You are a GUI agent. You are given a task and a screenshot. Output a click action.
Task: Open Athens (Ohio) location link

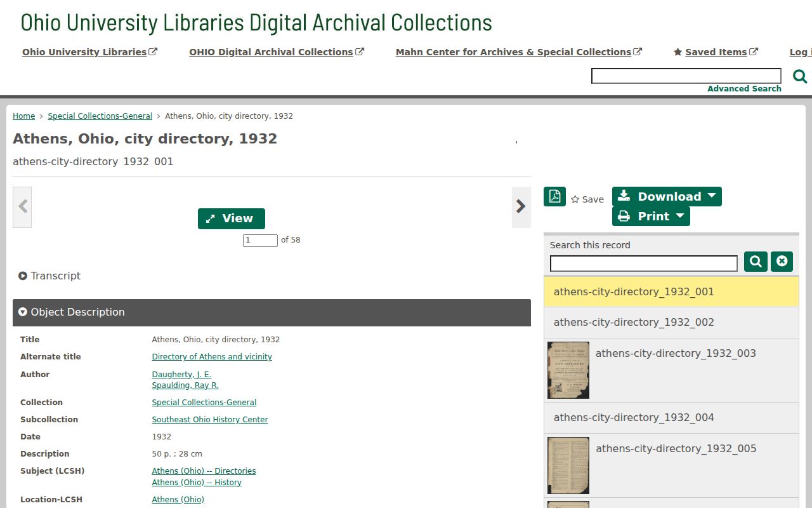[x=178, y=500]
